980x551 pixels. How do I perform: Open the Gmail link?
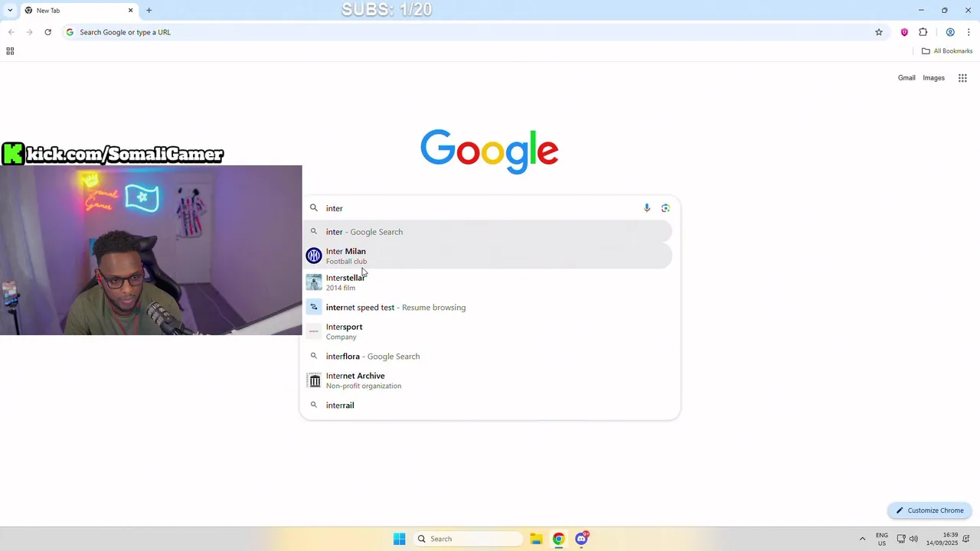tap(906, 78)
